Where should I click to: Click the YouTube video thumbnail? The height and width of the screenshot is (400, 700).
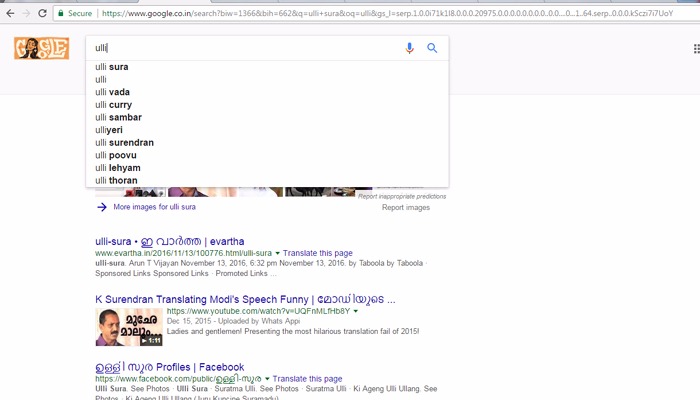(x=129, y=327)
